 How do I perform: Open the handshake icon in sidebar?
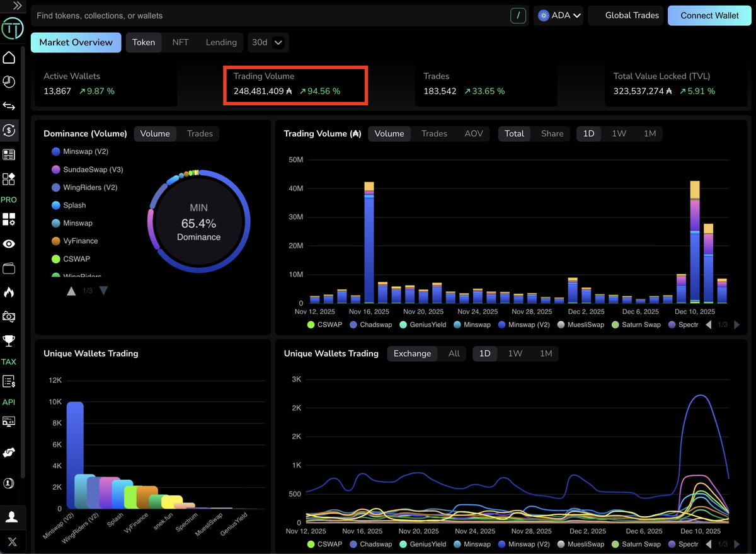coord(9,453)
